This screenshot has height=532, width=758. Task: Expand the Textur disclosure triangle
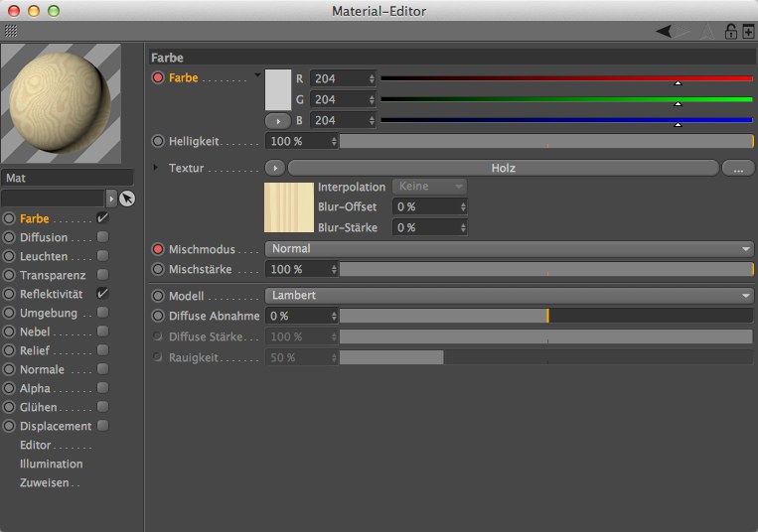click(156, 168)
